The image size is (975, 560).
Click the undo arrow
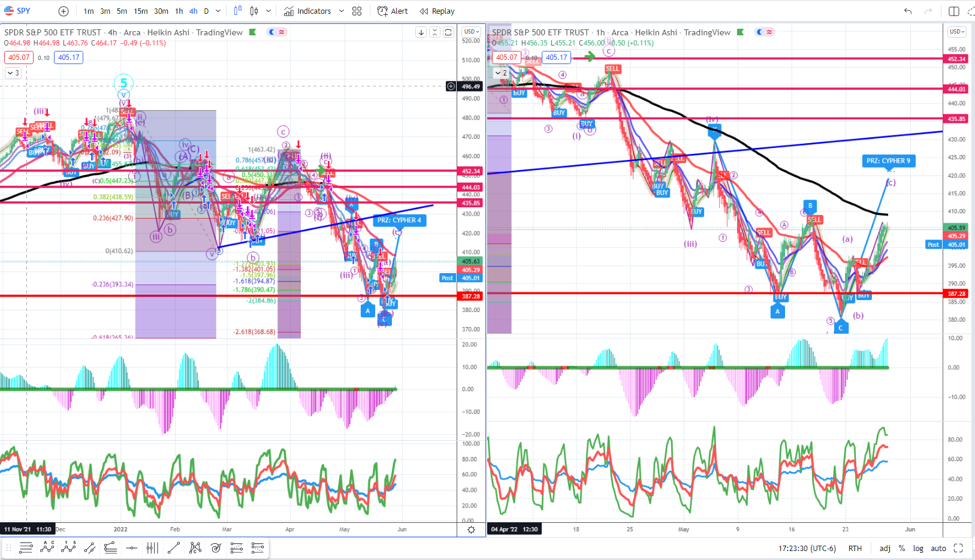[x=908, y=11]
